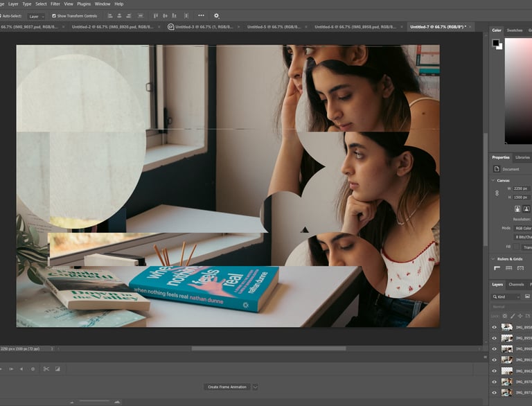Click the three-dots more options icon
The image size is (532, 406).
click(201, 15)
